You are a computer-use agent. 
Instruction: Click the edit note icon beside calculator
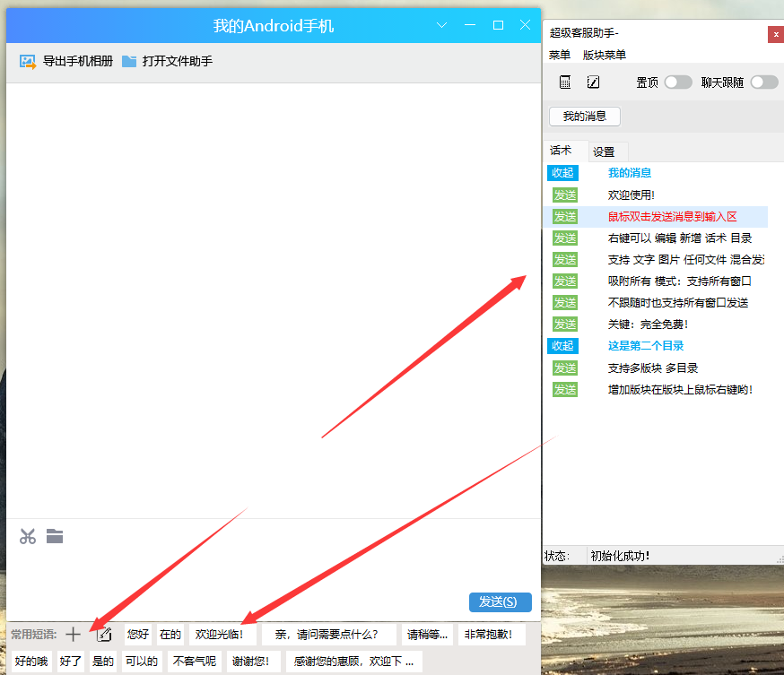[593, 82]
